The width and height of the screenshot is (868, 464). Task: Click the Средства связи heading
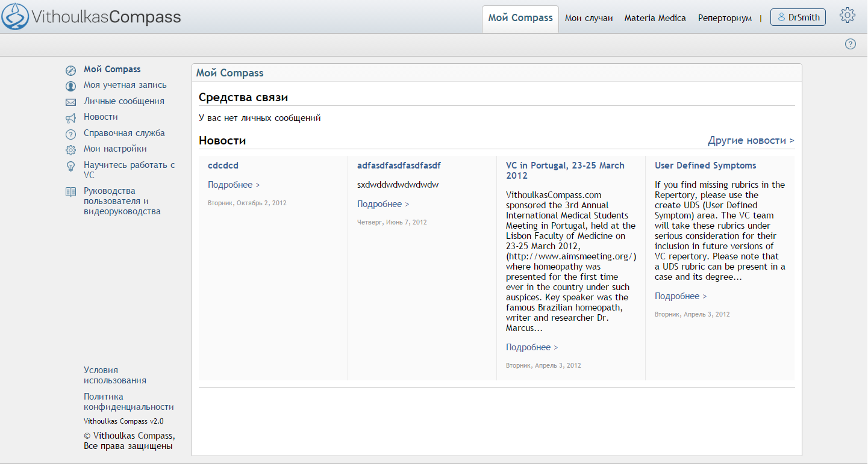(243, 97)
